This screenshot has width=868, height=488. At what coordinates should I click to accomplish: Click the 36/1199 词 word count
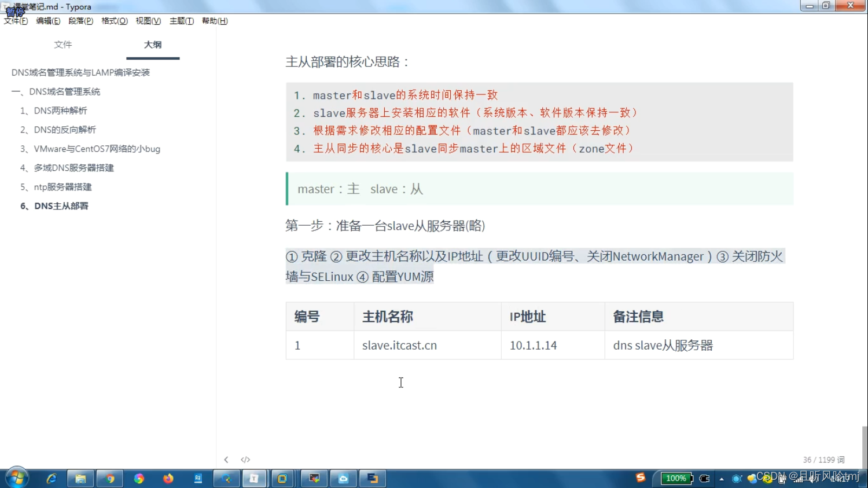pyautogui.click(x=824, y=459)
